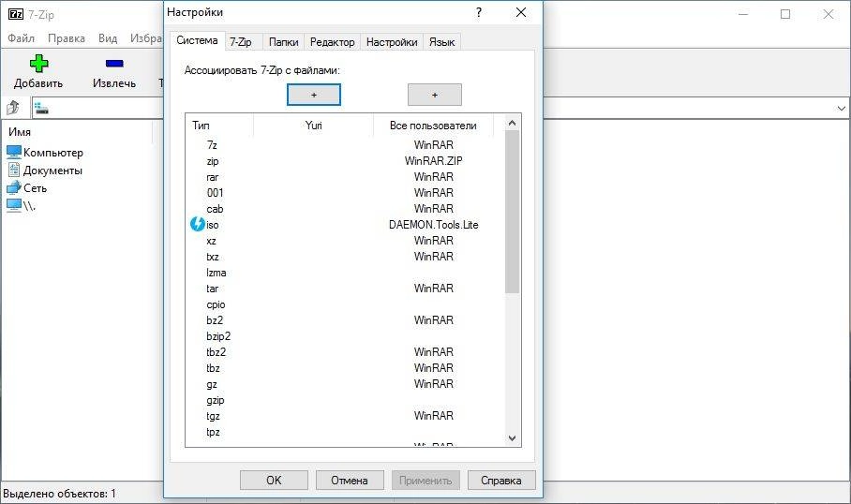Switch to the 7-Zip tab
The width and height of the screenshot is (851, 504).
[241, 42]
